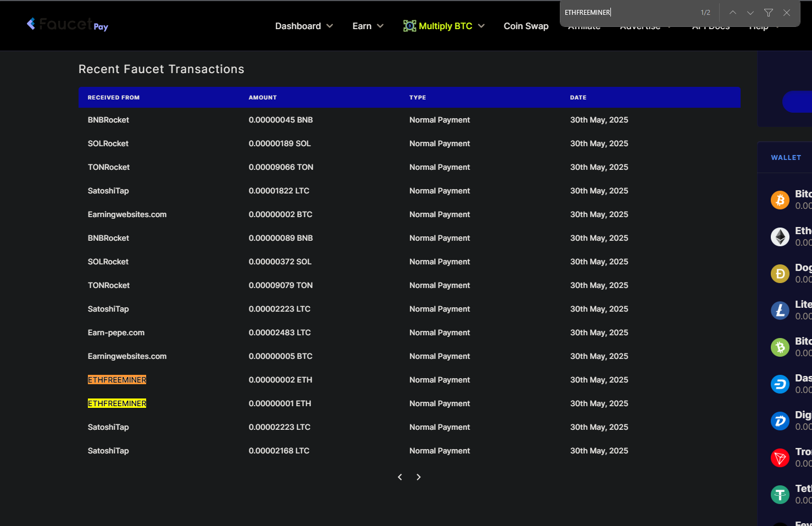Click amount 0.00001822 LTC
Screen dimensions: 812x526
click(x=279, y=191)
